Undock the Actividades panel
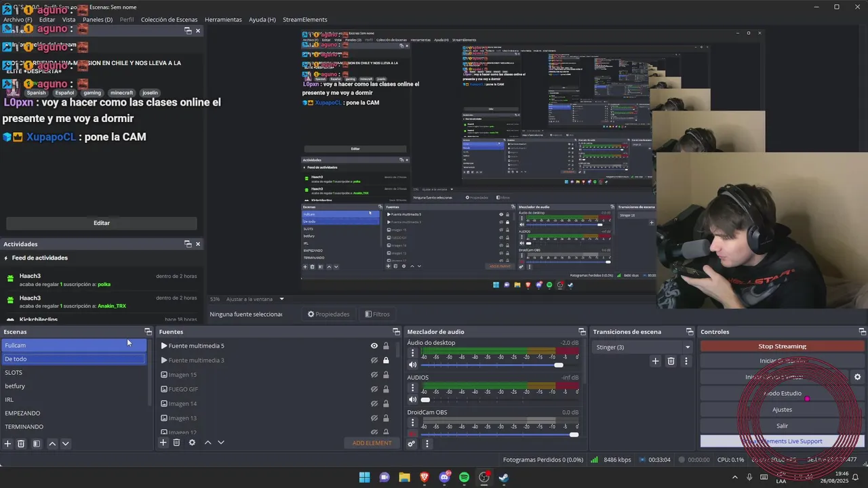Screen dimensions: 868x488 [188, 244]
